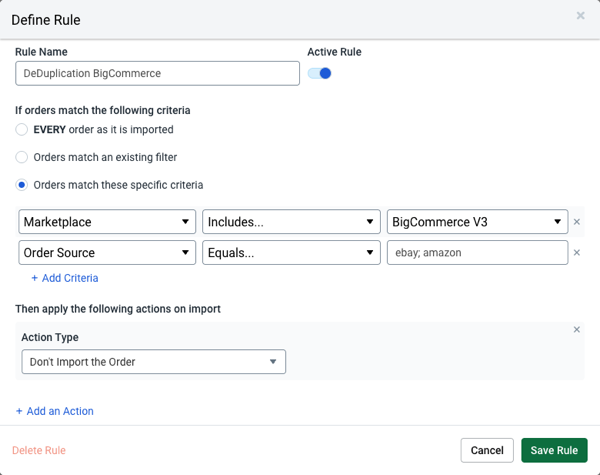Open the Marketplace criteria dropdown
The image size is (600, 475).
pos(107,222)
